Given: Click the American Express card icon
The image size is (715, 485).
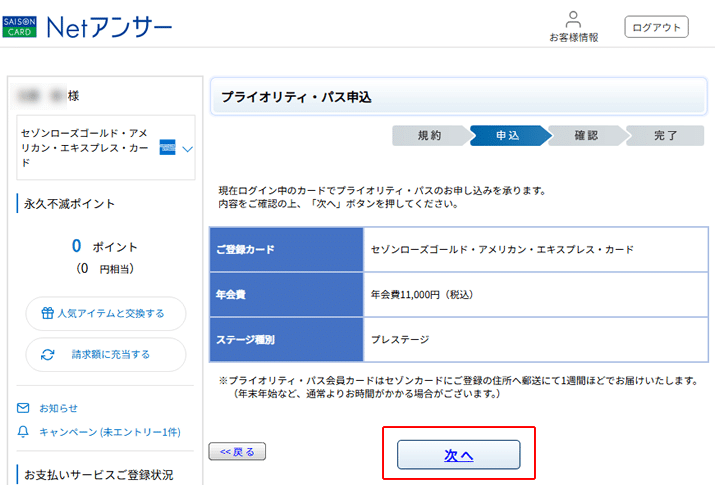Looking at the screenshot, I should pos(167,148).
